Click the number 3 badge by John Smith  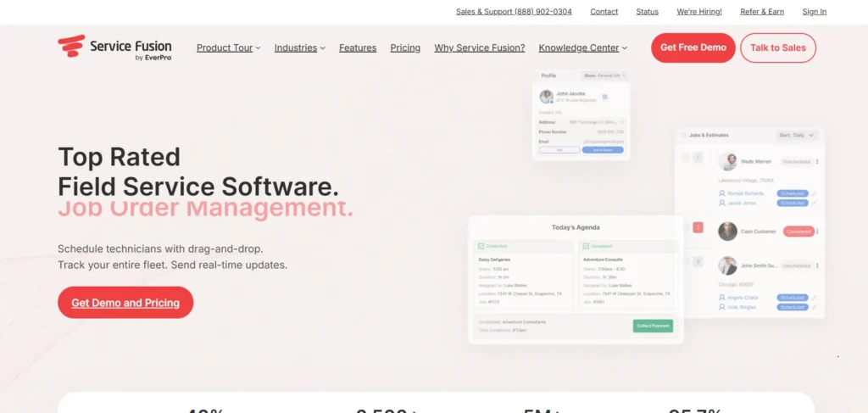coord(698,262)
